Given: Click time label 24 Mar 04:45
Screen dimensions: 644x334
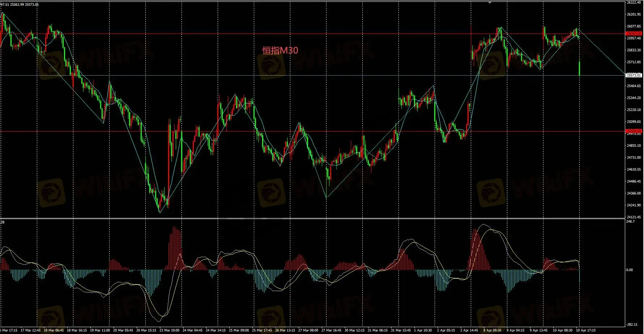Looking at the screenshot, I should 192,330.
